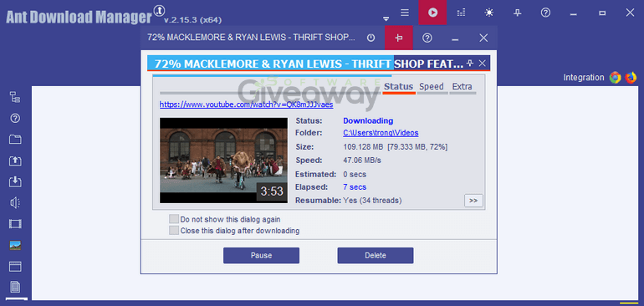This screenshot has width=644, height=306.
Task: Click the 0 secs estimated value
Action: click(355, 174)
